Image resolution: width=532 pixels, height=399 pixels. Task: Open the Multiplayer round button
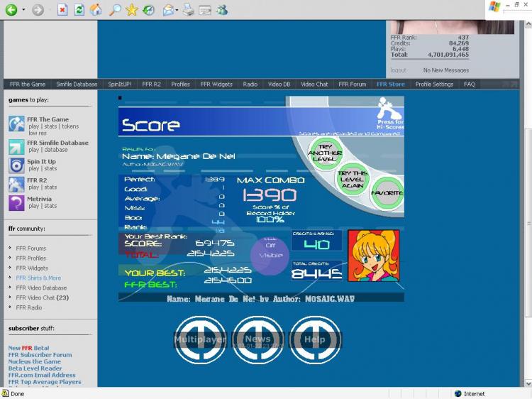pyautogui.click(x=200, y=339)
